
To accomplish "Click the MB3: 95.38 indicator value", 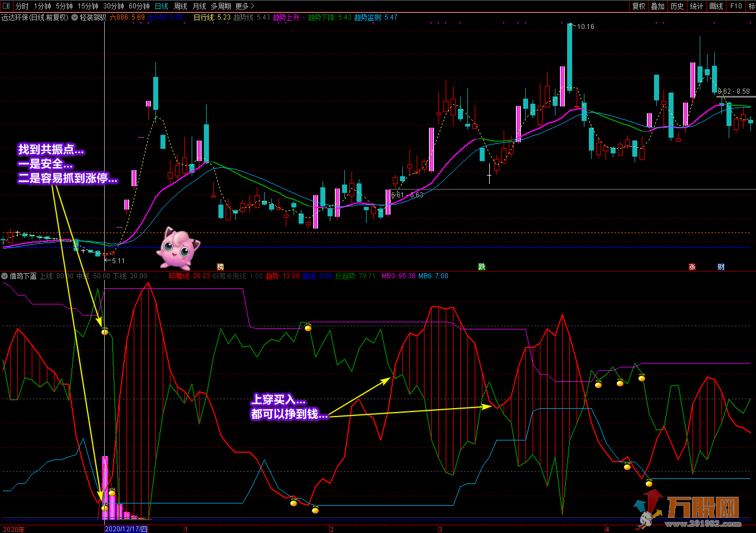I will click(x=398, y=276).
